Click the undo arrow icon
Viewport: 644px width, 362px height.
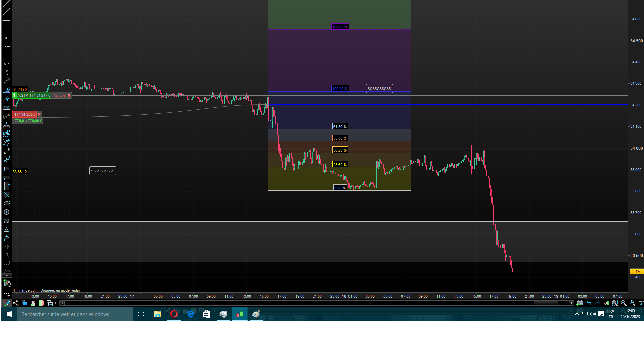589,303
